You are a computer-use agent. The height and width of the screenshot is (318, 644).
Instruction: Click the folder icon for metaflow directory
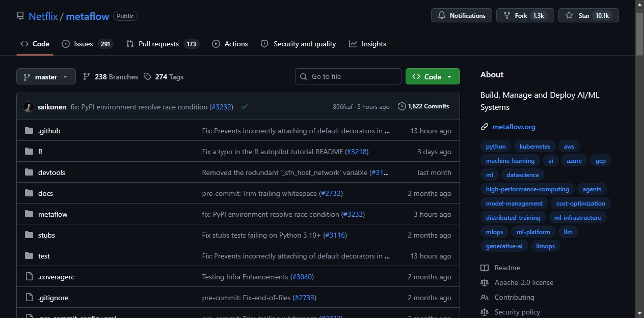[29, 214]
